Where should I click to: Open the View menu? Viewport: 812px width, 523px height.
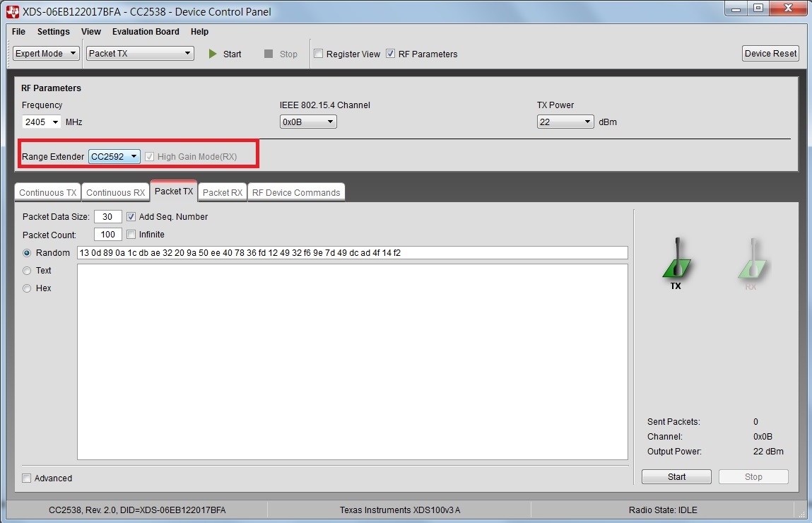pyautogui.click(x=91, y=32)
